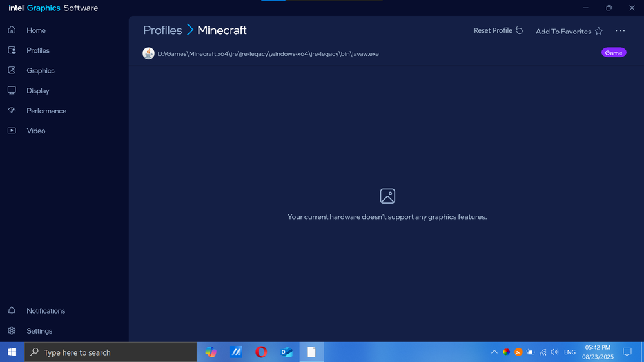
Task: Click the Settings gear icon
Action: pos(12,330)
